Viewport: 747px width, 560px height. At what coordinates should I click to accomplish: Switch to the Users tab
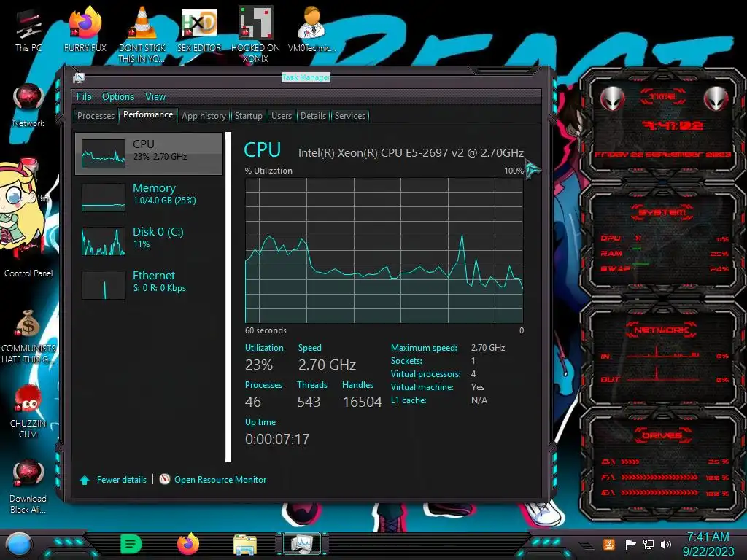[x=282, y=116]
